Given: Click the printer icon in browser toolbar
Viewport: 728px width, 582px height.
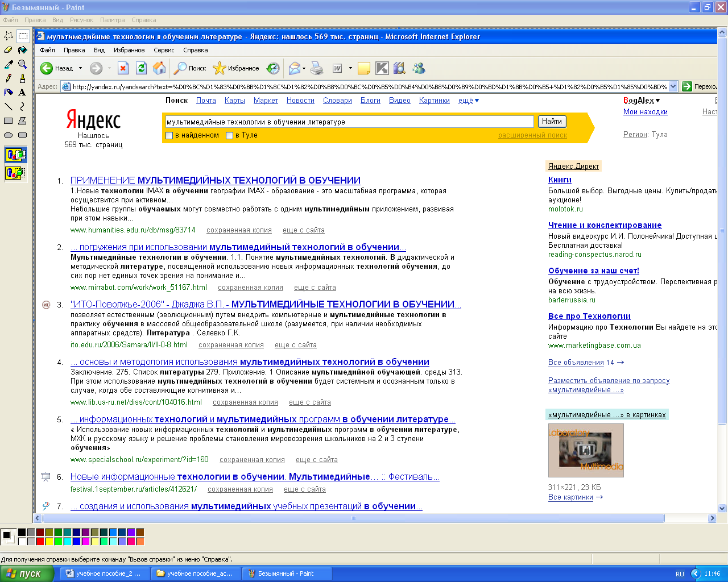Looking at the screenshot, I should point(317,68).
